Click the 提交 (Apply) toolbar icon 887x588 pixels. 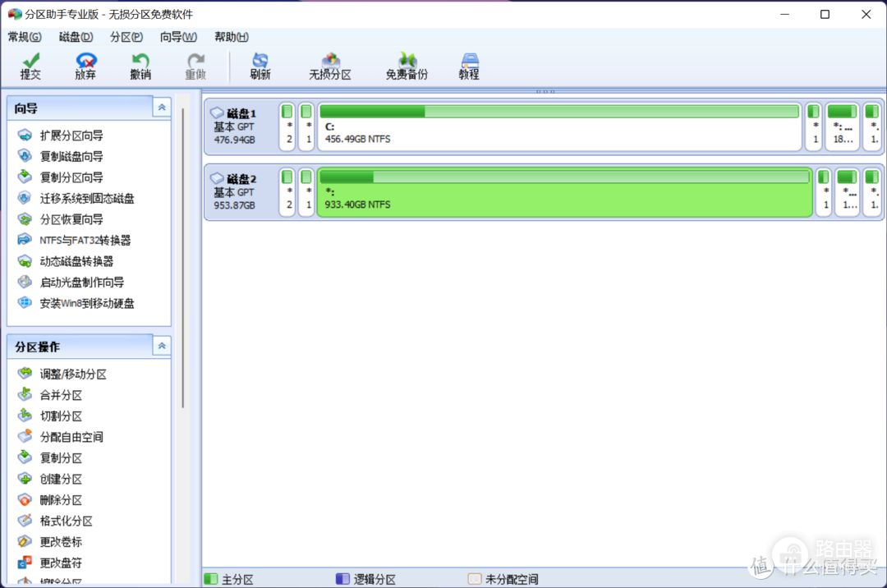pos(30,67)
